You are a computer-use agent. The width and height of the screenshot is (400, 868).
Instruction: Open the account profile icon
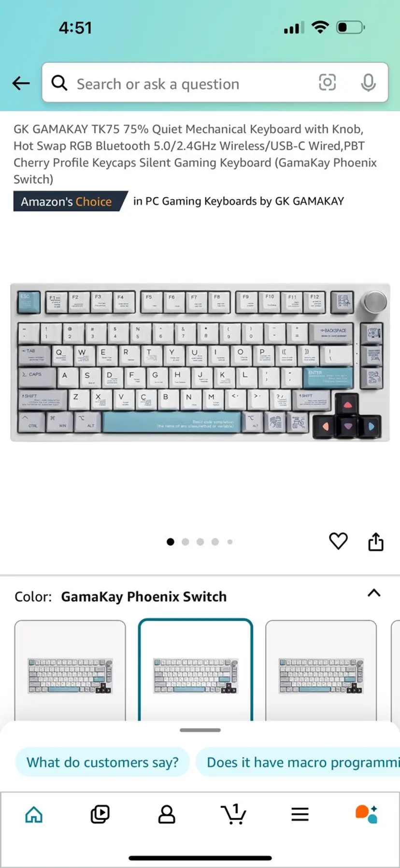(x=167, y=814)
